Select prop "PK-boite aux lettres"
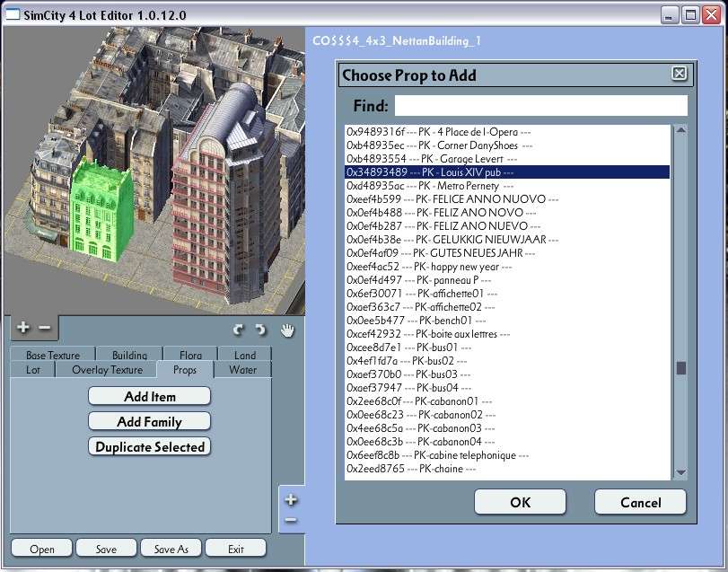The height and width of the screenshot is (572, 728). (x=507, y=334)
